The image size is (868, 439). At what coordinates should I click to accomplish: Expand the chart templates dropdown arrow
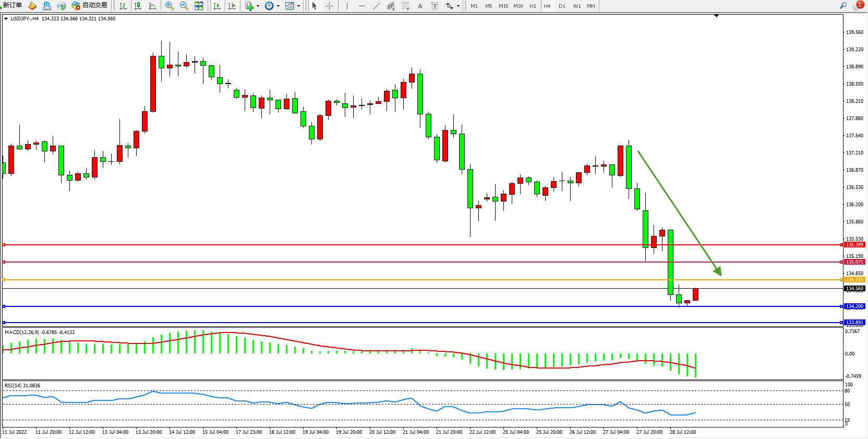(298, 6)
